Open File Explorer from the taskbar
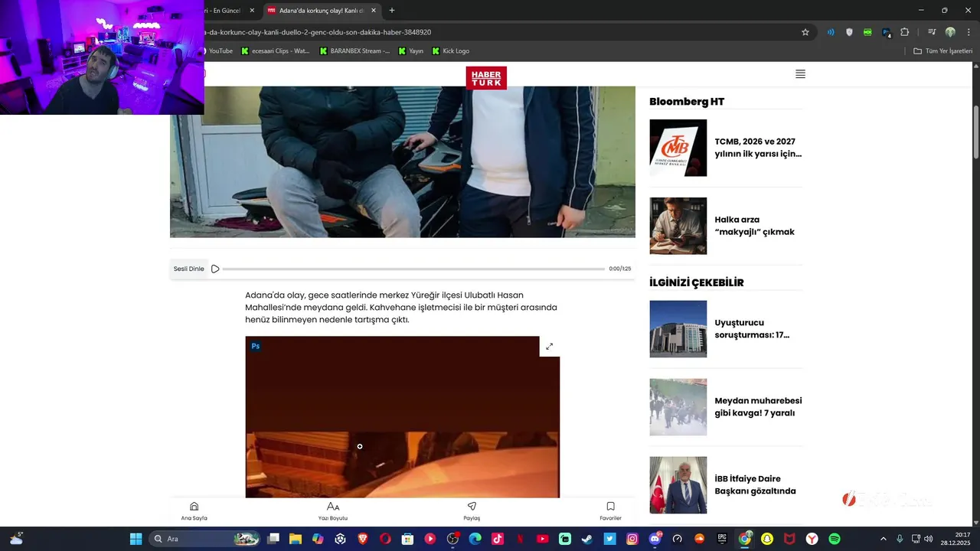This screenshot has height=551, width=980. [296, 539]
